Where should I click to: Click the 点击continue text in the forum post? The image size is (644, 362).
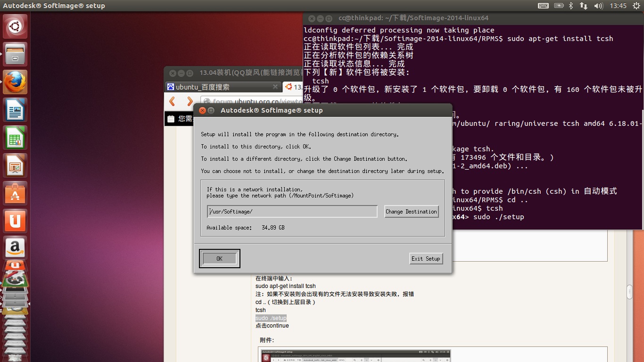[272, 326]
